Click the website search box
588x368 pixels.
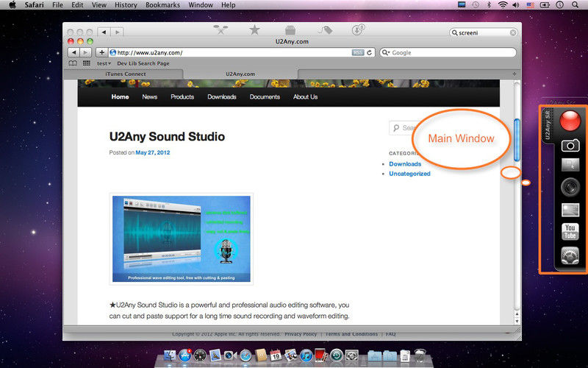[403, 128]
